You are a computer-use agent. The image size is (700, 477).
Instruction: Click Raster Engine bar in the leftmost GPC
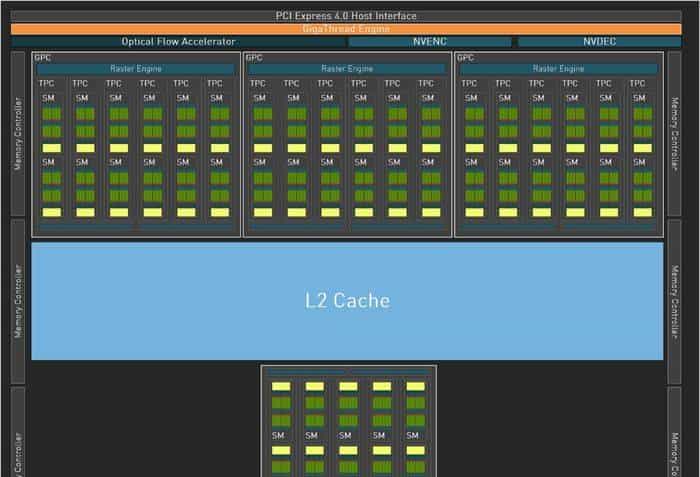[136, 69]
